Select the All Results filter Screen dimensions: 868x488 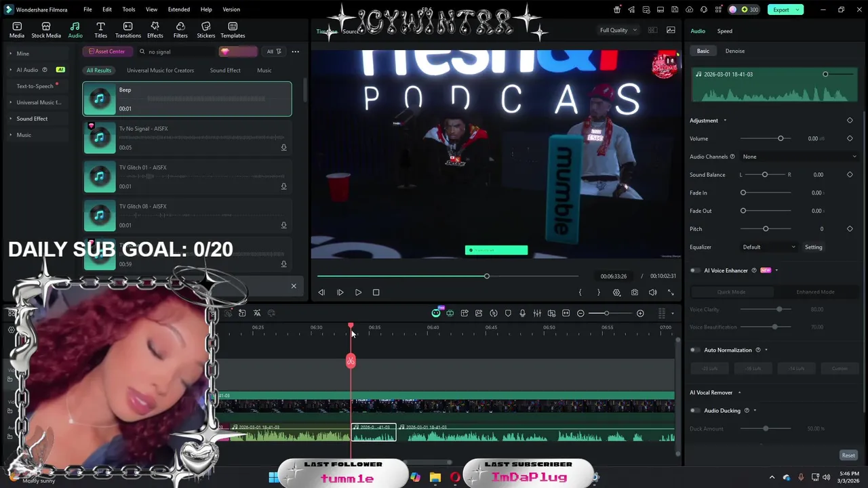coord(98,70)
